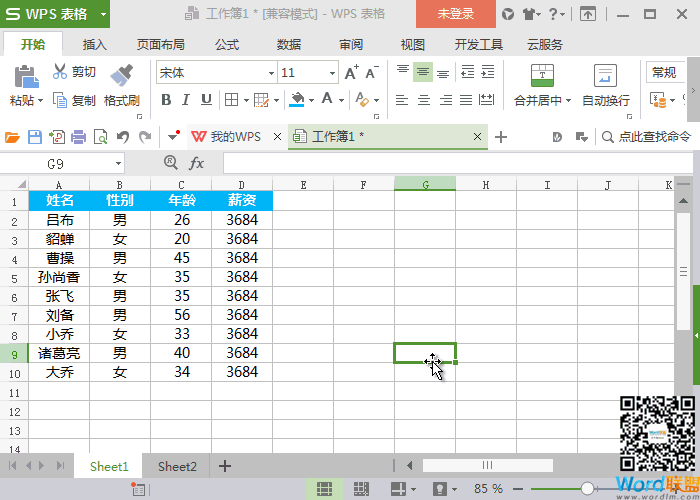Image resolution: width=700 pixels, height=500 pixels.
Task: Open the 插入 ribbon tab
Action: click(x=95, y=45)
